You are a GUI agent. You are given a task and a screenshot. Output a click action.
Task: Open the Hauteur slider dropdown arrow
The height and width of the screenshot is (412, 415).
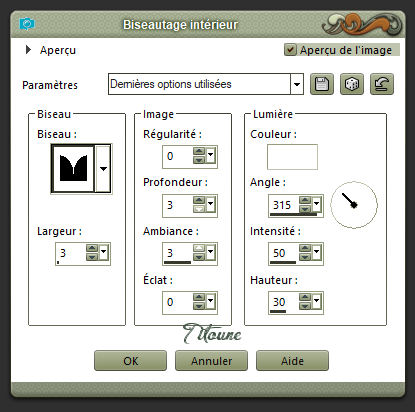pyautogui.click(x=316, y=301)
